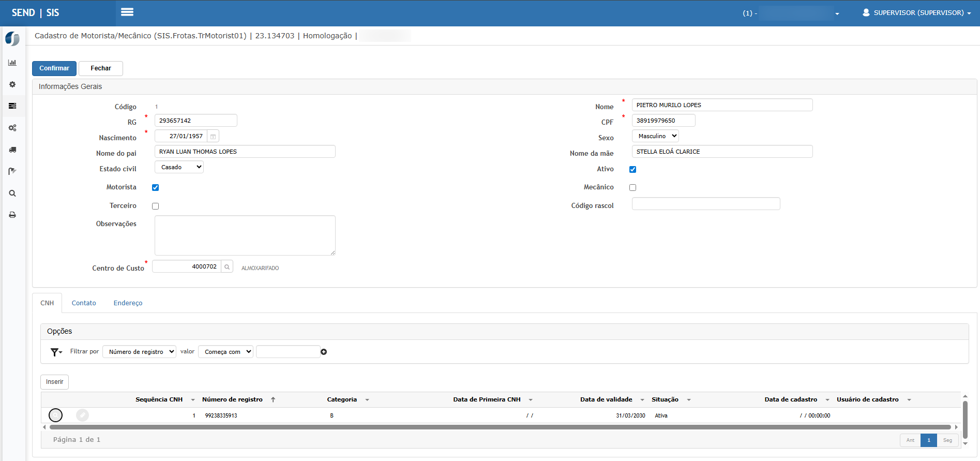The height and width of the screenshot is (461, 980).
Task: Click the plus icon to add filter
Action: click(324, 352)
